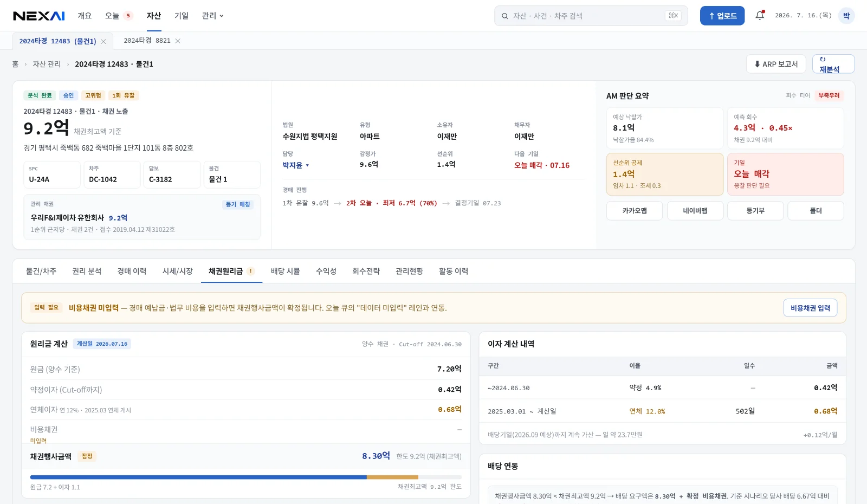Open the 물건 1 card
This screenshot has width=867, height=504.
tap(232, 175)
